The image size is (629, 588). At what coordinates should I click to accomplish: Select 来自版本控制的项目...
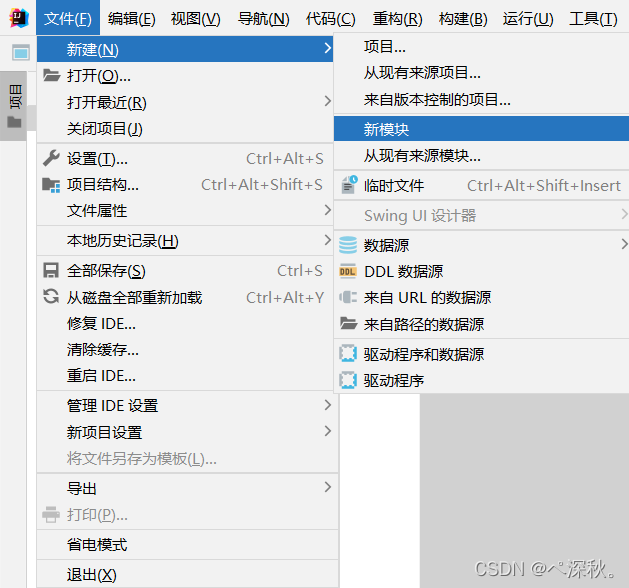(x=481, y=99)
